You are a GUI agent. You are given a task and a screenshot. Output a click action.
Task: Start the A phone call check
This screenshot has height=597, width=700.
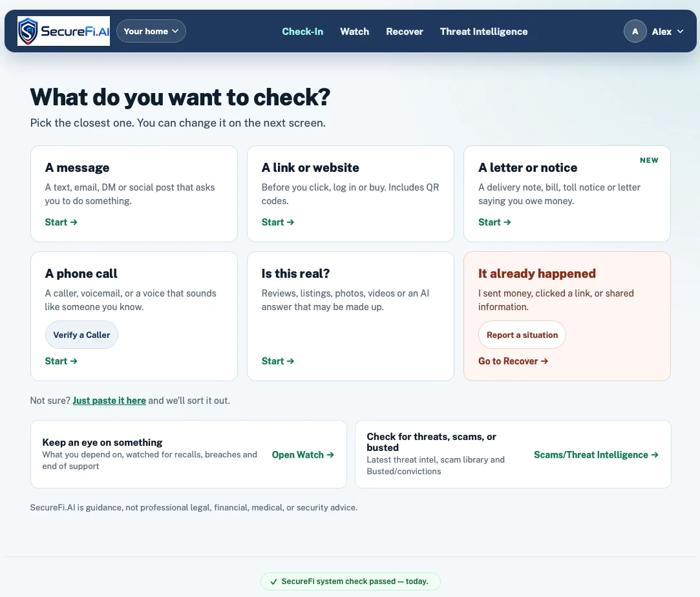61,361
